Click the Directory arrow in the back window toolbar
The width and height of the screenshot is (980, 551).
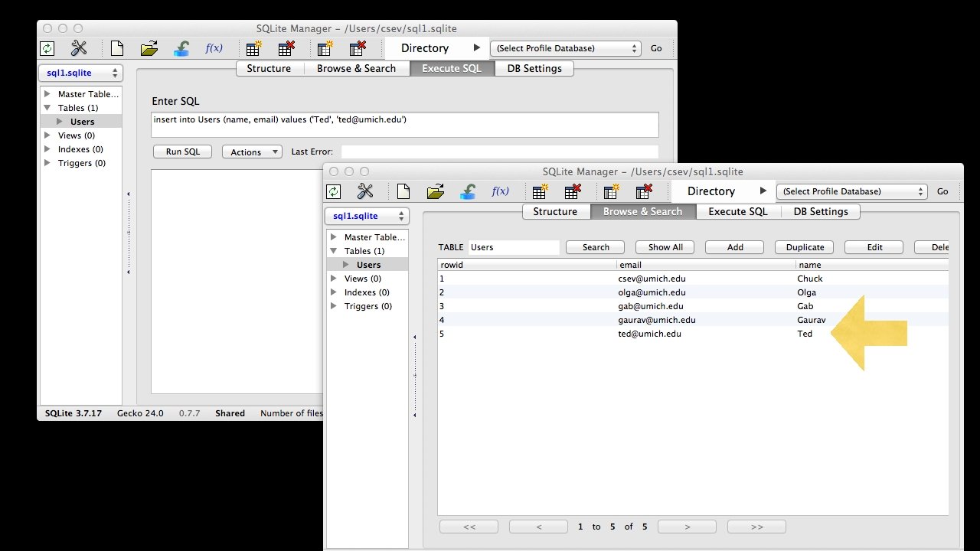(x=477, y=48)
